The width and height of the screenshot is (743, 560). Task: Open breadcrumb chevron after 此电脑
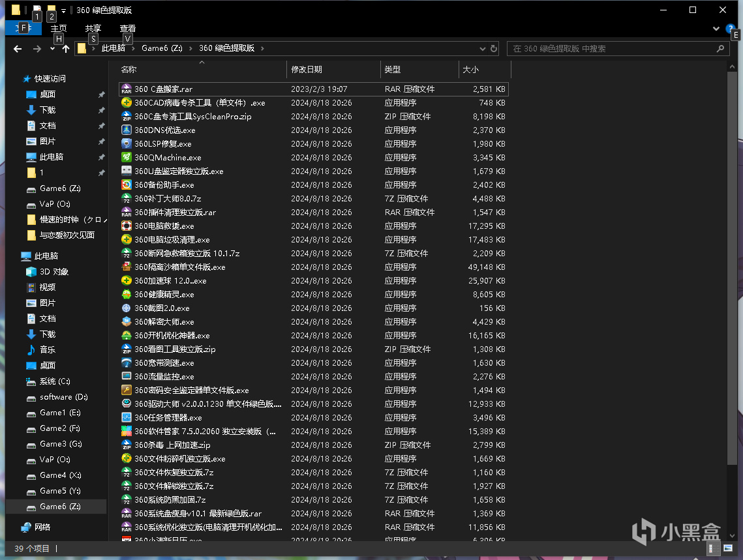click(134, 48)
